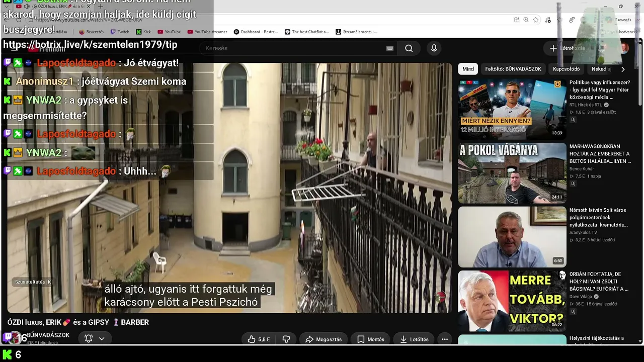Click the YouTube search magnifier button
The height and width of the screenshot is (362, 644).
pyautogui.click(x=409, y=48)
